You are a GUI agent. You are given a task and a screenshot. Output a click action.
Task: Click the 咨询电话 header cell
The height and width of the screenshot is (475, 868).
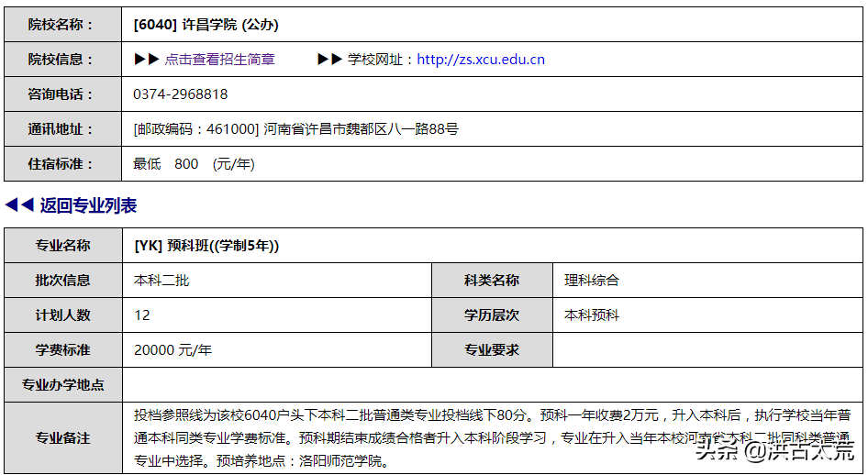point(62,94)
